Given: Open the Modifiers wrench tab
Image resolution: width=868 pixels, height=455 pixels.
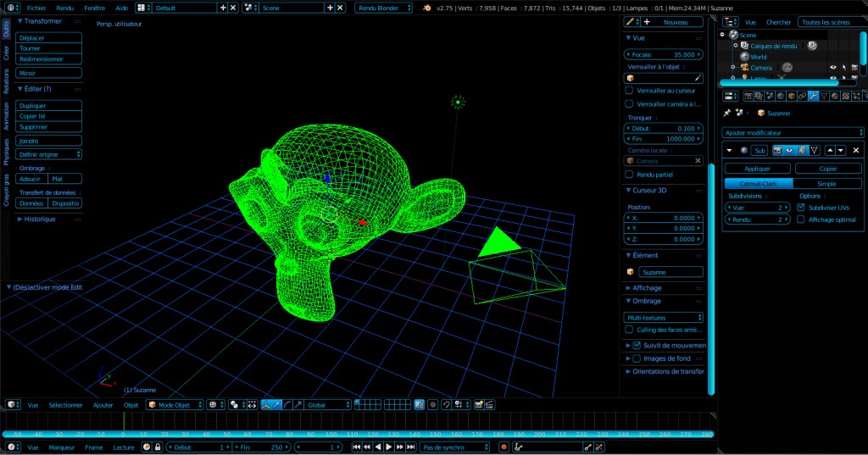Looking at the screenshot, I should 813,96.
